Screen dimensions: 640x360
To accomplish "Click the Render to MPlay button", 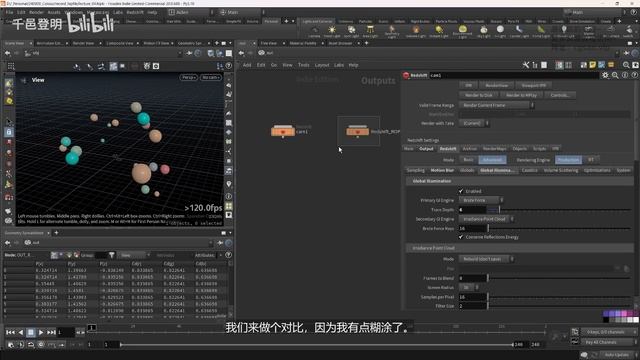I will tap(521, 95).
